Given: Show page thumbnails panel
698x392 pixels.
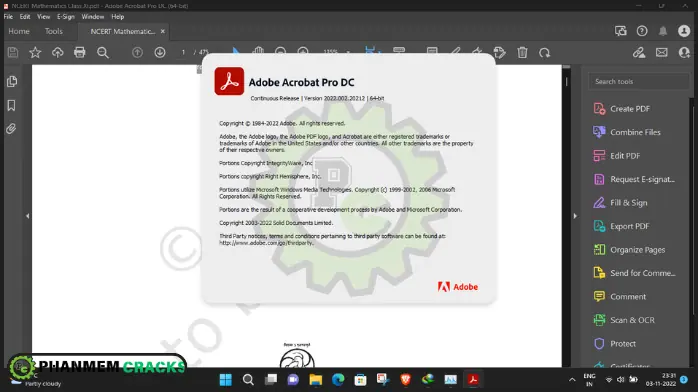Looking at the screenshot, I should click(12, 81).
